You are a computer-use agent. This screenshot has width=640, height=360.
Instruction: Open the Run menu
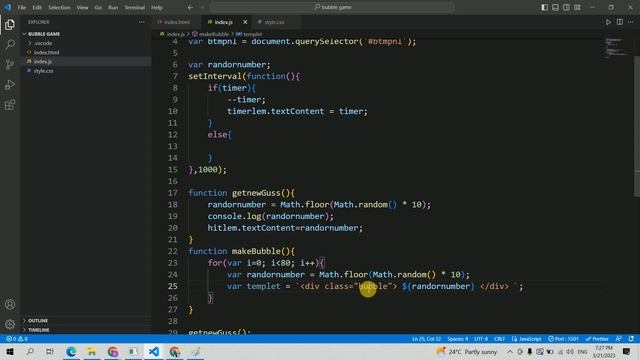(x=113, y=7)
